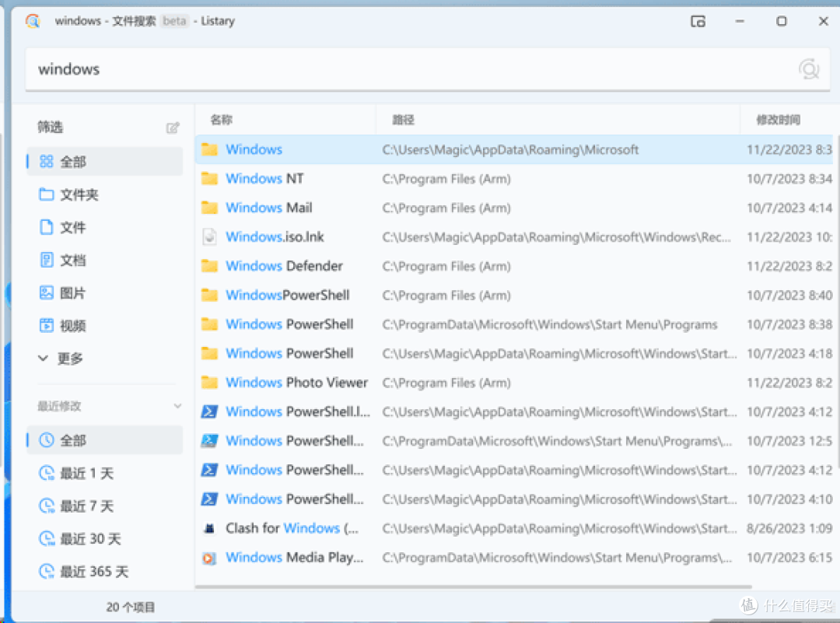This screenshot has height=623, width=840.
Task: Click the folder icon of Windows Mail row
Action: (x=209, y=208)
